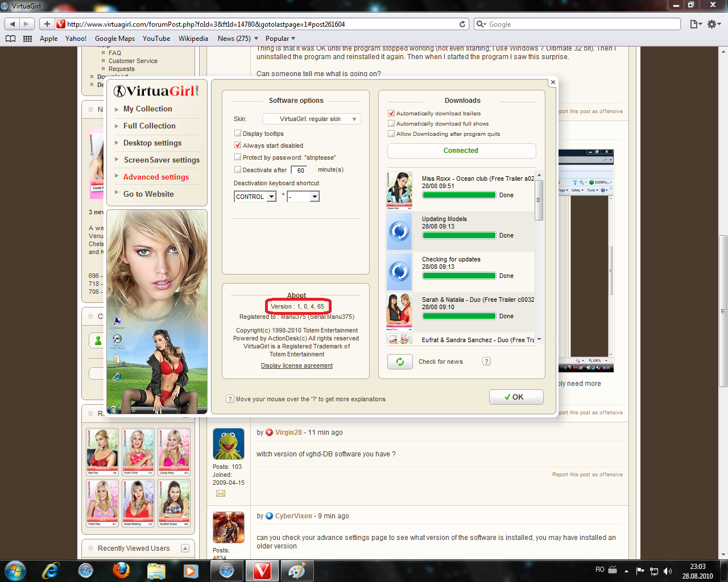Open the browser settings gear menu
This screenshot has height=582, width=728.
714,24
